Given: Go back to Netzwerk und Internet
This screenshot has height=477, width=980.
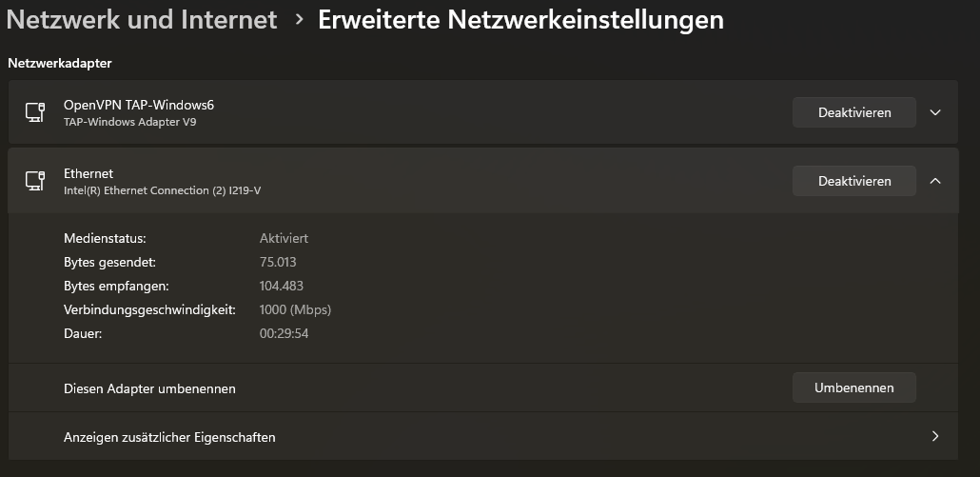Looking at the screenshot, I should pos(141,19).
